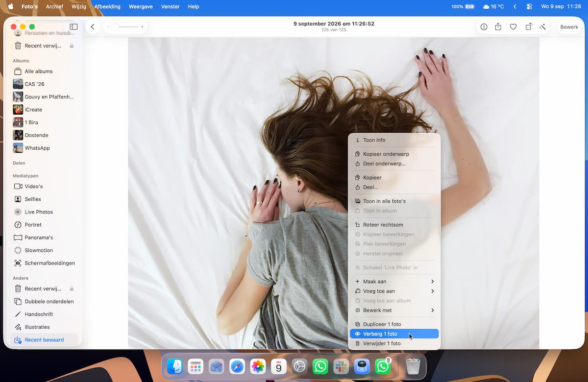Open the Oostende album
Screen dimensions: 588x382
44,135
